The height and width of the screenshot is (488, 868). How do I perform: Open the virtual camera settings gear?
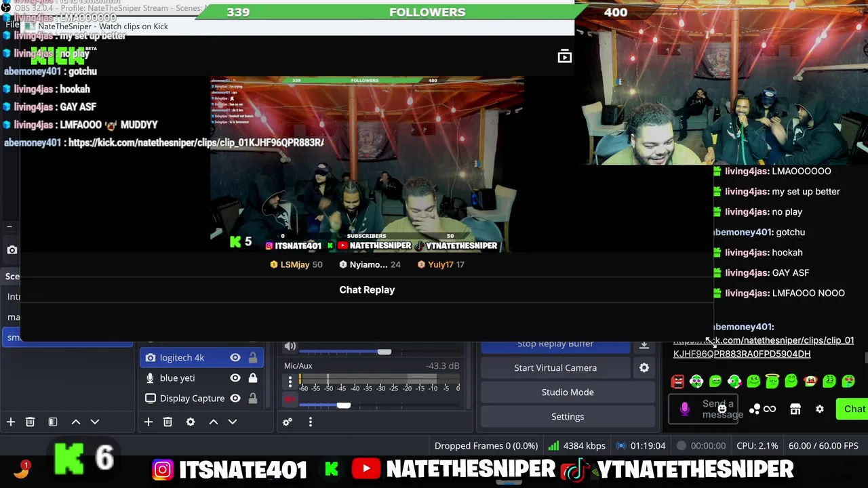pos(644,367)
